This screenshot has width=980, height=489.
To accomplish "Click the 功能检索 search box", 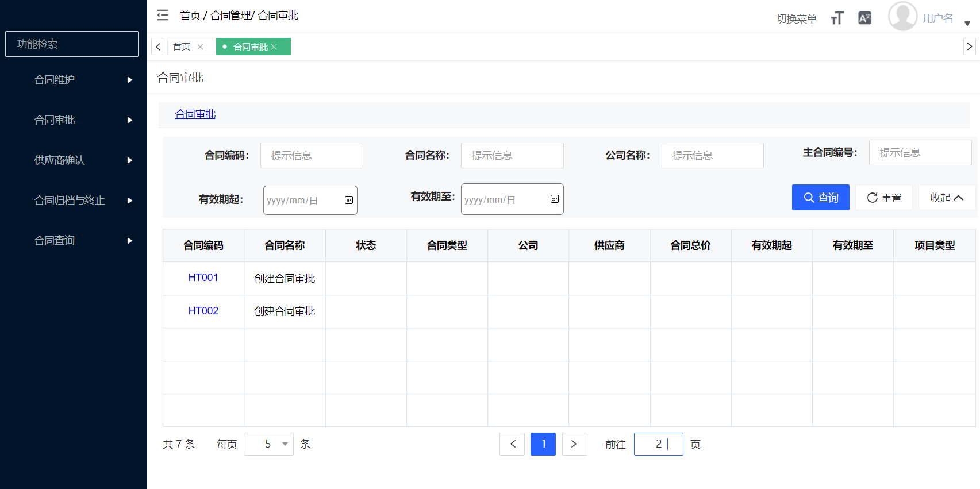I will point(72,44).
